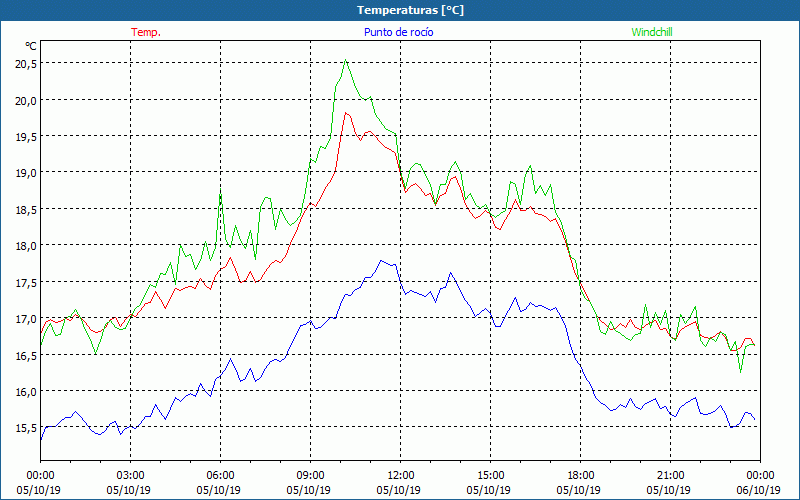Click the 15:00 time axis label

490,476
